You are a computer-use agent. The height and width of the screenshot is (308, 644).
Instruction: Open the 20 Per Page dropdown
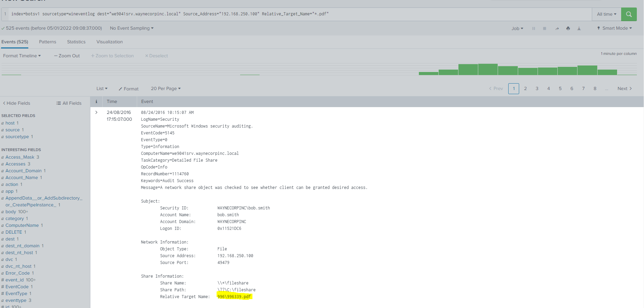(165, 89)
